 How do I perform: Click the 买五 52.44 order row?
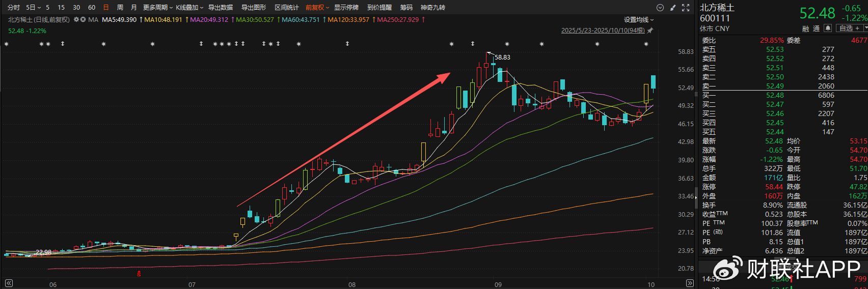783,132
